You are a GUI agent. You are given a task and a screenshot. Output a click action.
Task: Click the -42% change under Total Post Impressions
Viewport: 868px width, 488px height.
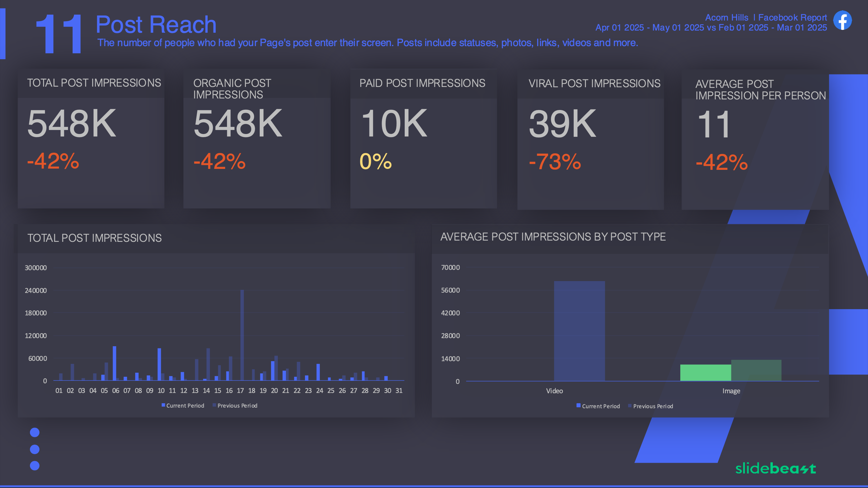click(x=53, y=161)
